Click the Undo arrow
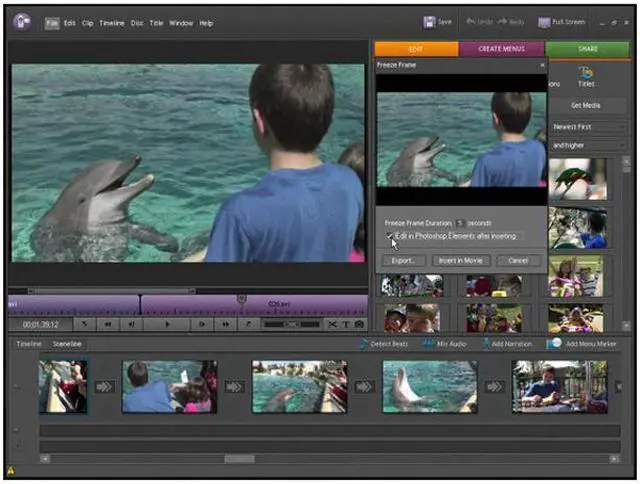This screenshot has height=484, width=640. pos(471,21)
